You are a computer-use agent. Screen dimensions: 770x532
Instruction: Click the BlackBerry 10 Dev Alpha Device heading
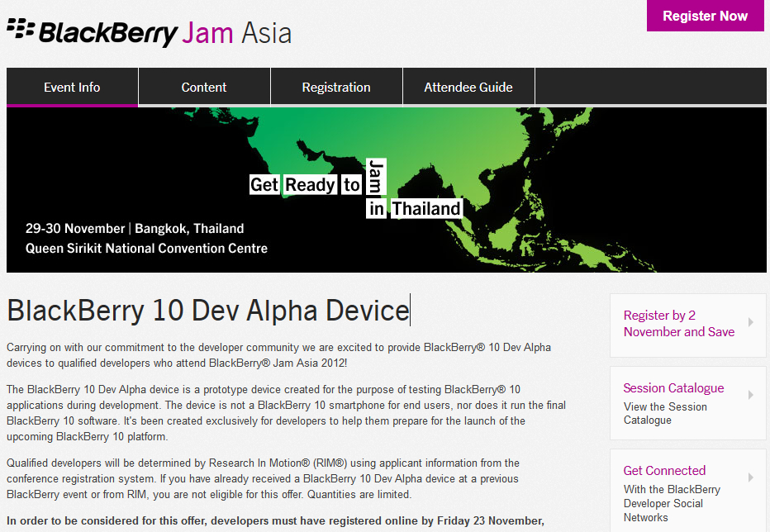(208, 311)
